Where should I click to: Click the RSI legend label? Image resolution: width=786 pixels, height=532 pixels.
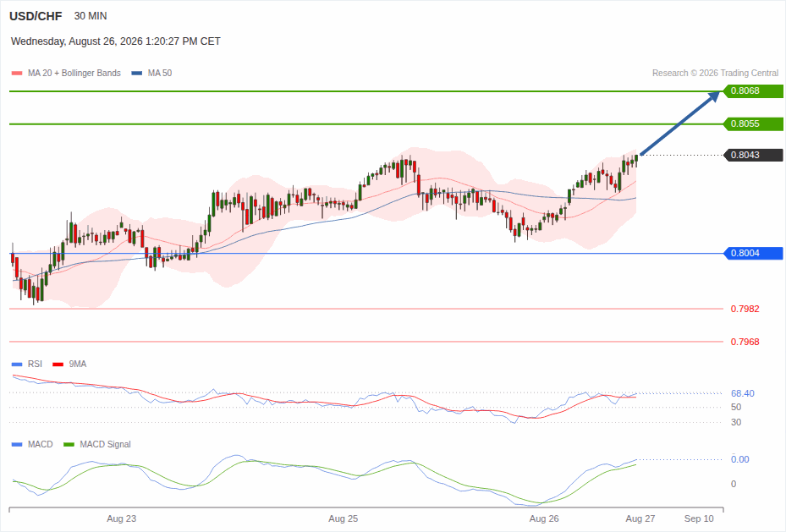35,365
